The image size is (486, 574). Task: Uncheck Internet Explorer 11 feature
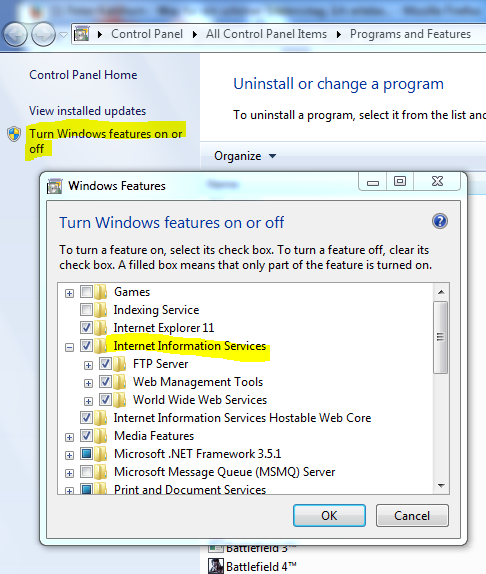coord(86,328)
